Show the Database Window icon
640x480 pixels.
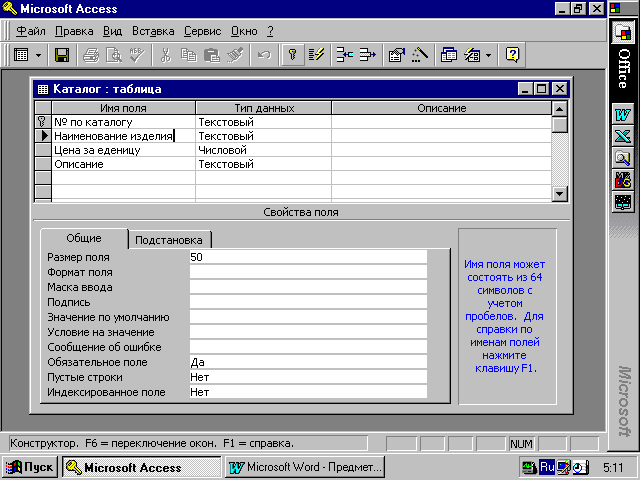click(x=449, y=55)
